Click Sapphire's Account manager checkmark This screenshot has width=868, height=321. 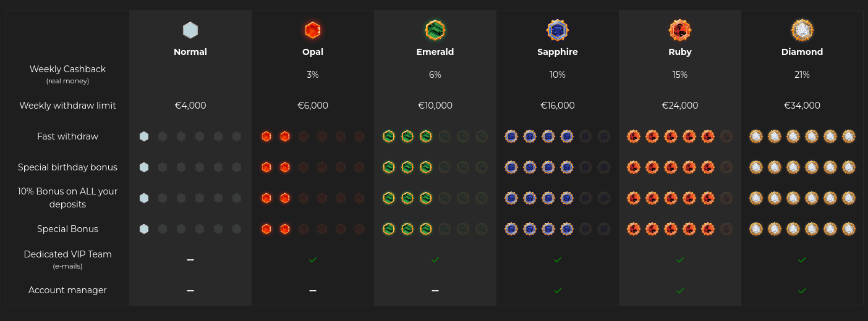click(x=558, y=291)
